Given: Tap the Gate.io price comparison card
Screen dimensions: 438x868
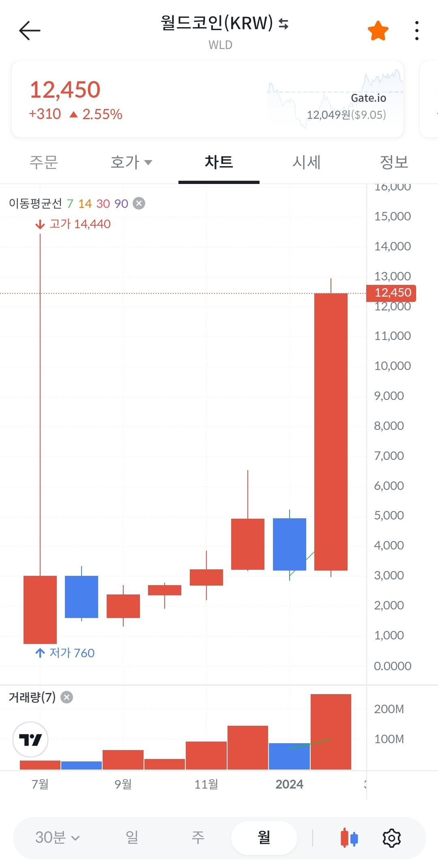Looking at the screenshot, I should 208,99.
